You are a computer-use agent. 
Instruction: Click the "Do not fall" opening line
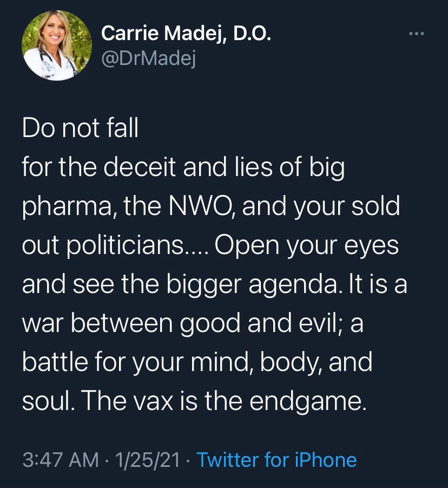point(80,130)
